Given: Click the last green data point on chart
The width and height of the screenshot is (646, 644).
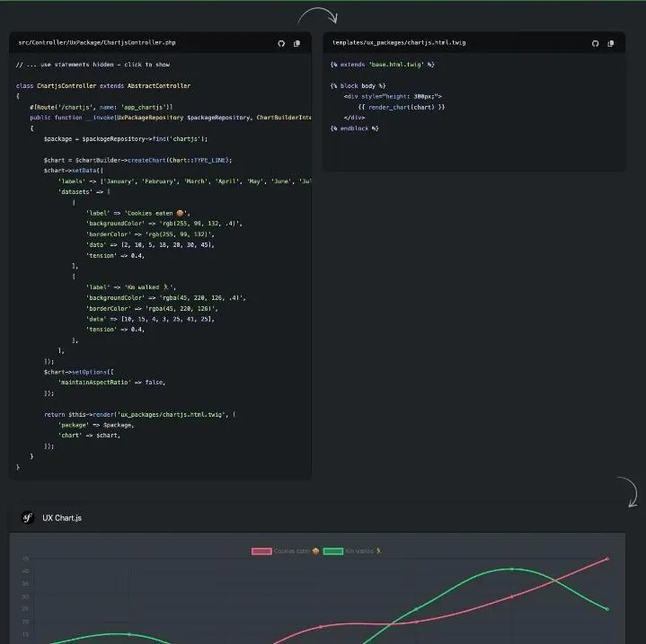Looking at the screenshot, I should coord(607,609).
